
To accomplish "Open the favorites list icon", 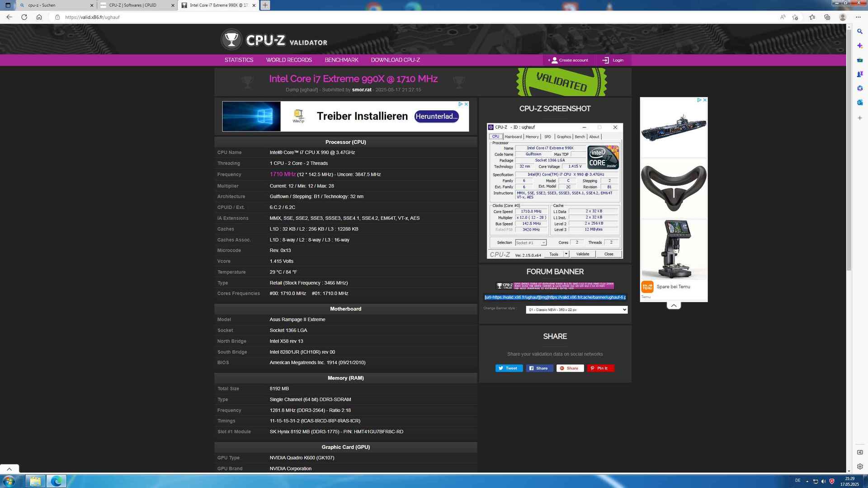I will (x=812, y=17).
